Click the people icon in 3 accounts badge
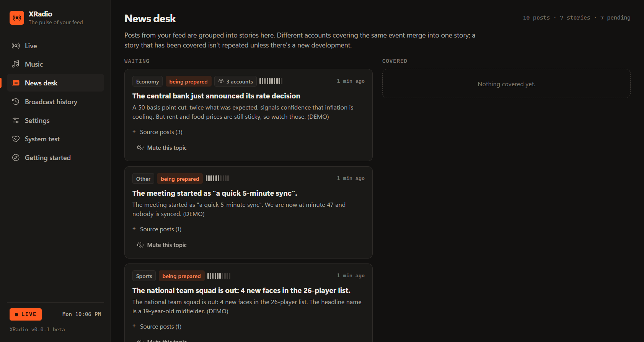 click(x=221, y=82)
